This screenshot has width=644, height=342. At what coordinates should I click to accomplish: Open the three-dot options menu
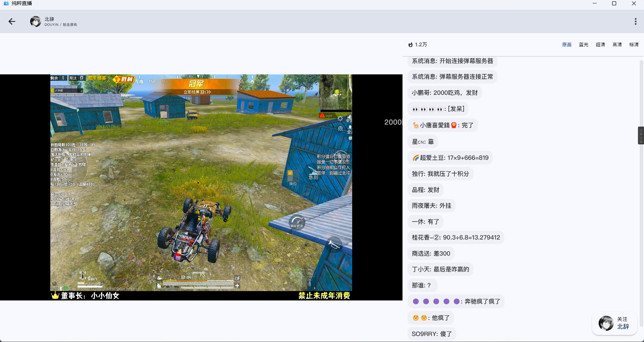click(635, 21)
